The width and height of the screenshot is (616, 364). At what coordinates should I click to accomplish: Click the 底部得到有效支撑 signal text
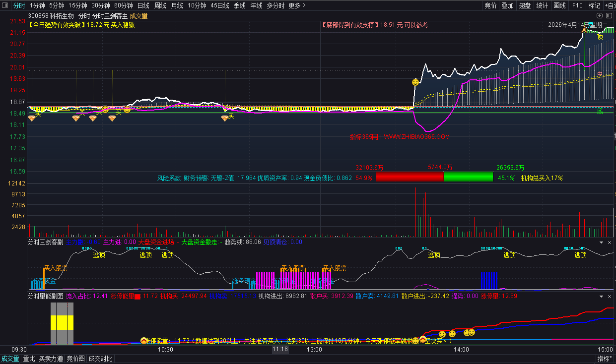[350, 24]
